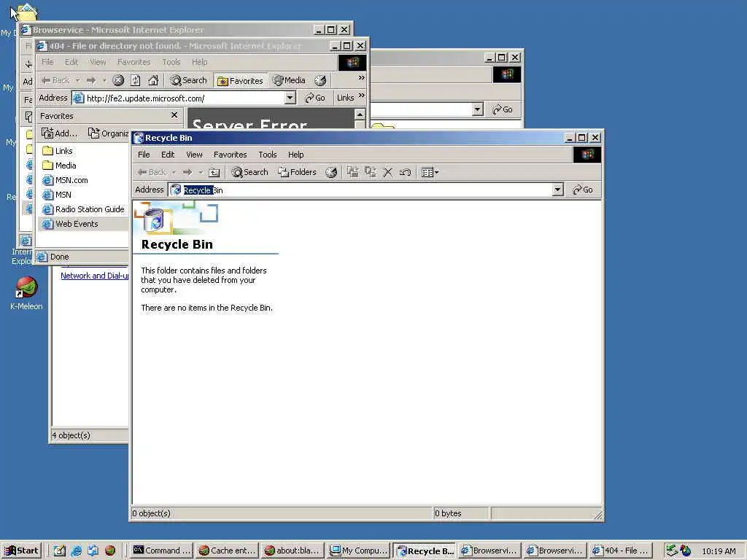
Task: Switch to My Computer taskbar button
Action: point(359,551)
